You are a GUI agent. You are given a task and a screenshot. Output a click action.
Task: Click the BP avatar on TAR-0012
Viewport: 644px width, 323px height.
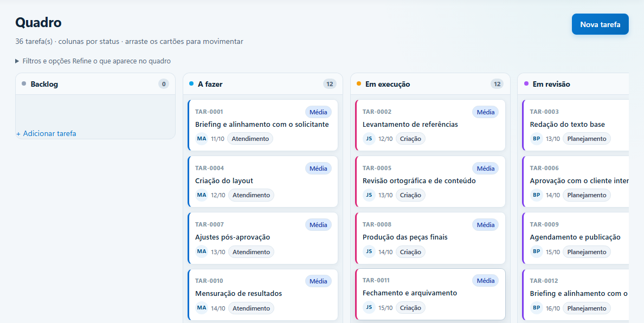pyautogui.click(x=536, y=308)
